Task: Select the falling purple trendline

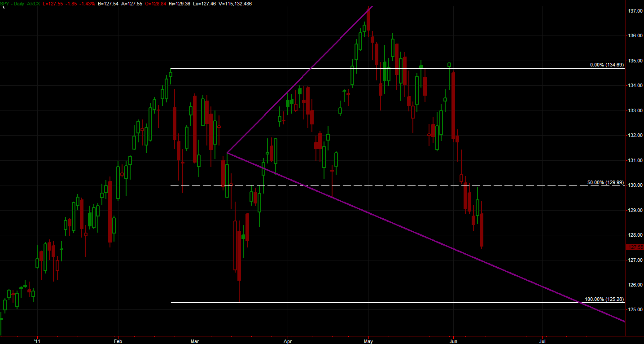Action: click(426, 237)
